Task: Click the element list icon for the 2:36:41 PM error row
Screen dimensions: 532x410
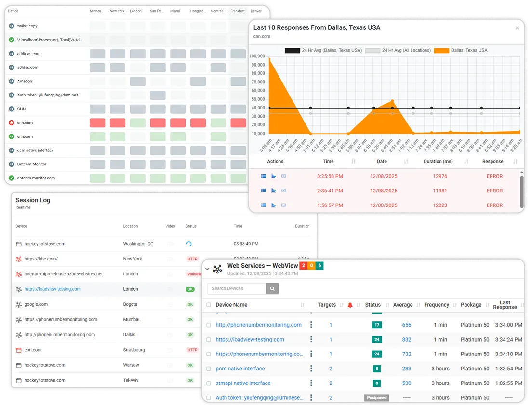Action: 263,191
